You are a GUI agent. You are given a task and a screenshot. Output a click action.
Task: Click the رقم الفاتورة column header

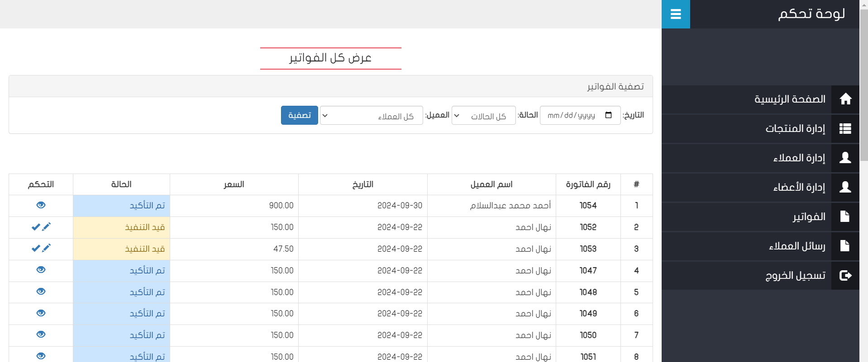pos(588,184)
